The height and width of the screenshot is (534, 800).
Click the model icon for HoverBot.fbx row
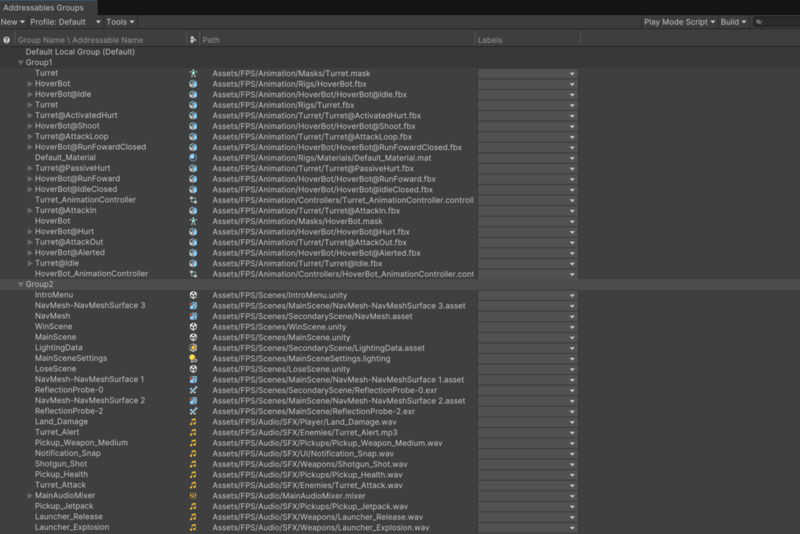193,84
